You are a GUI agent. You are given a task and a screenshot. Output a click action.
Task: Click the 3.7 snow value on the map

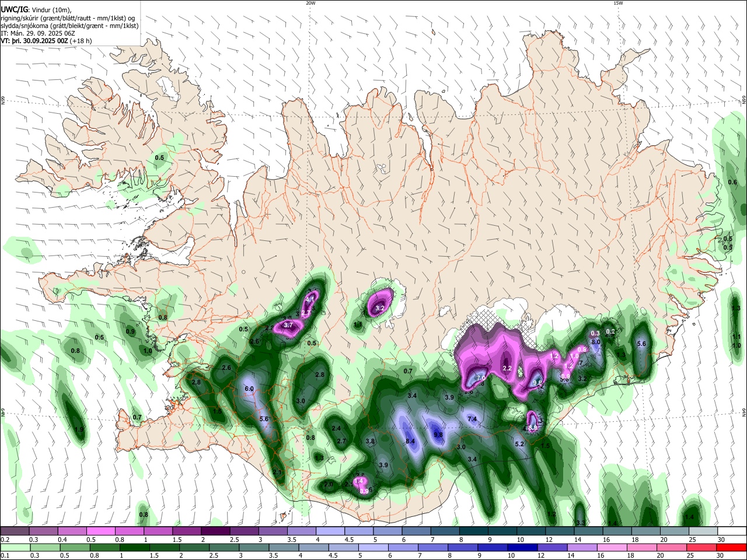288,325
